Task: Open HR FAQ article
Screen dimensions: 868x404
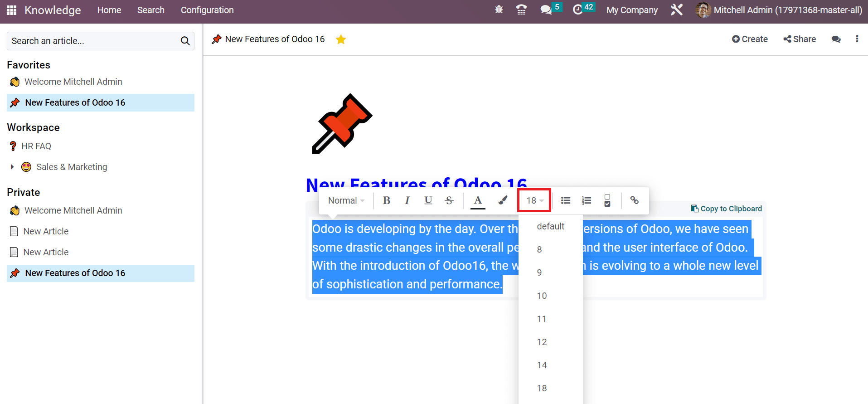Action: pos(36,146)
